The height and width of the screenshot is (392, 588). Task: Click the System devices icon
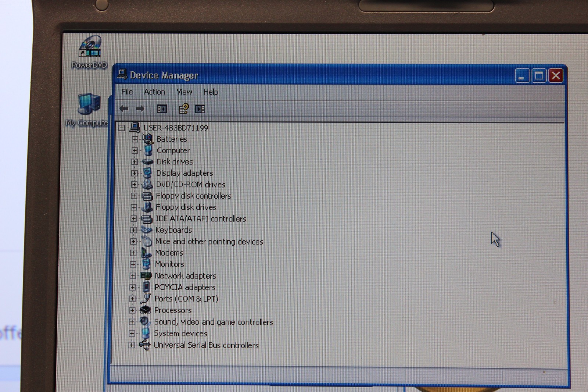[146, 333]
